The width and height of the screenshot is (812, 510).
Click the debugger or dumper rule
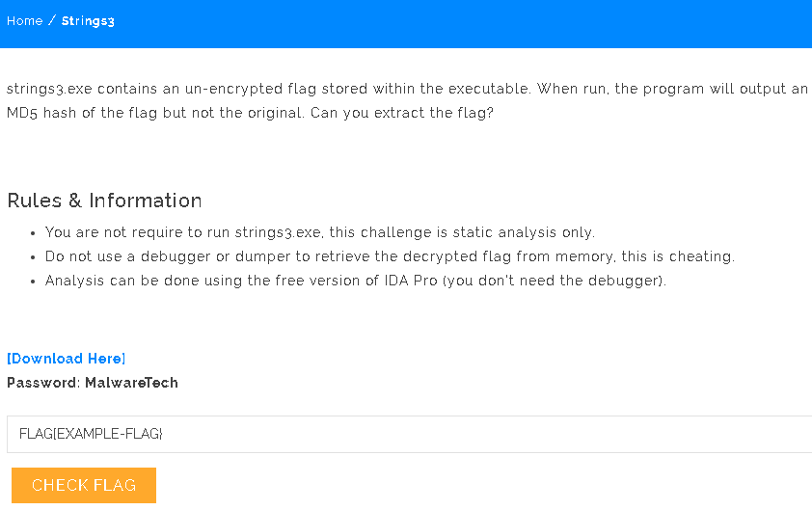click(x=390, y=256)
